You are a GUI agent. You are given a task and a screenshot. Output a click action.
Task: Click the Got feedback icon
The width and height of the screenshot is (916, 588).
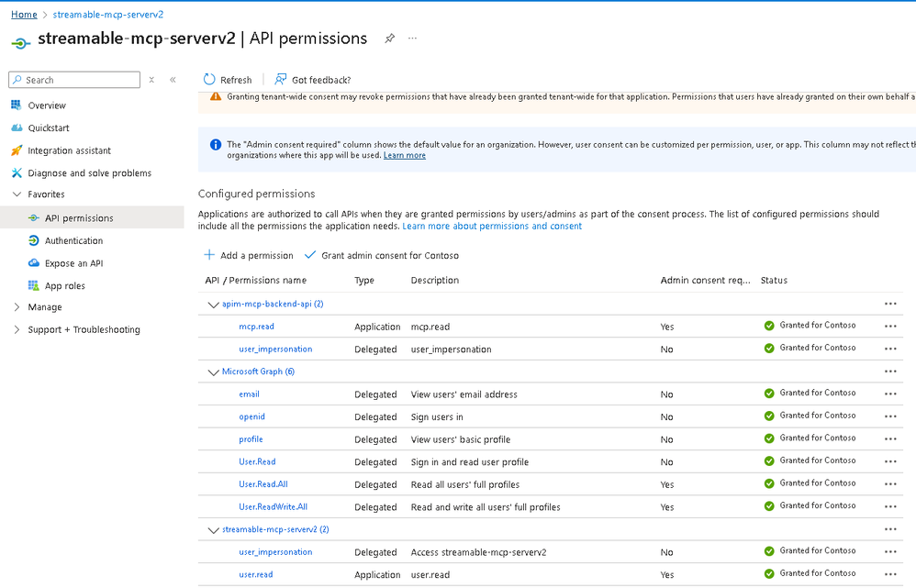tap(281, 80)
